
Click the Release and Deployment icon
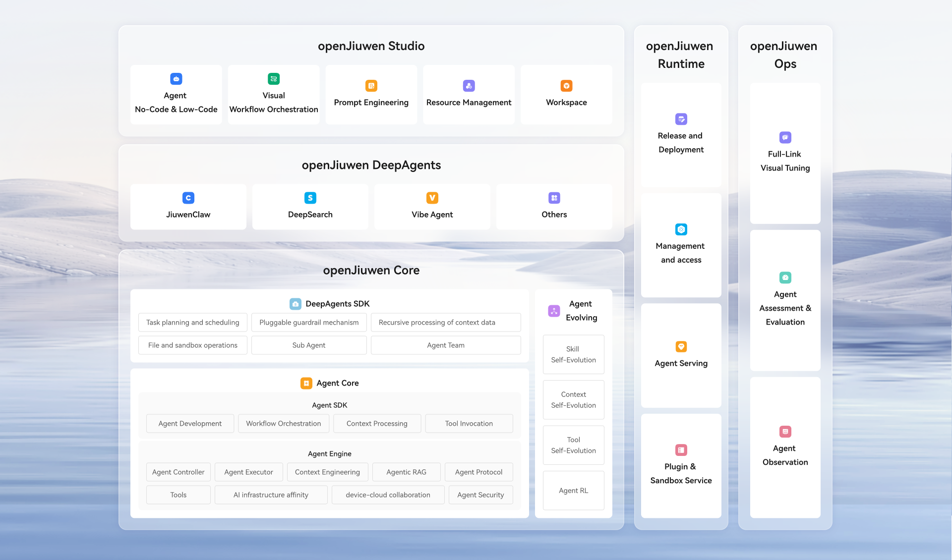(681, 119)
